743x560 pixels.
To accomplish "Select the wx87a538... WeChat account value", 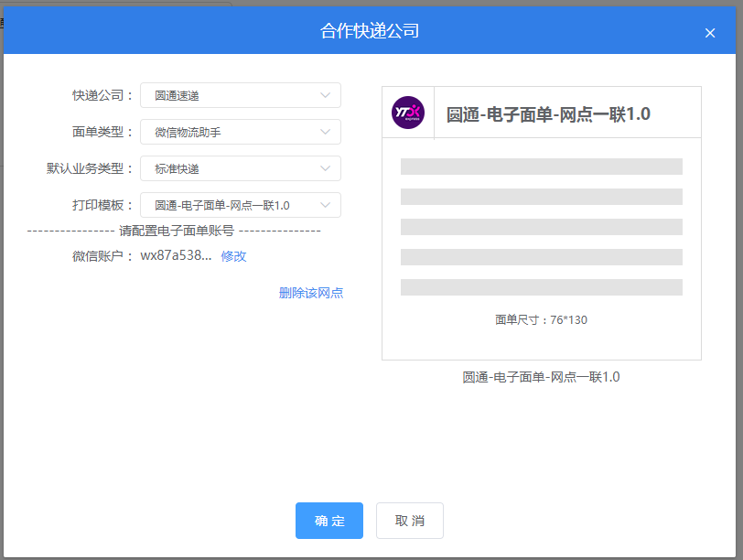I will [176, 256].
